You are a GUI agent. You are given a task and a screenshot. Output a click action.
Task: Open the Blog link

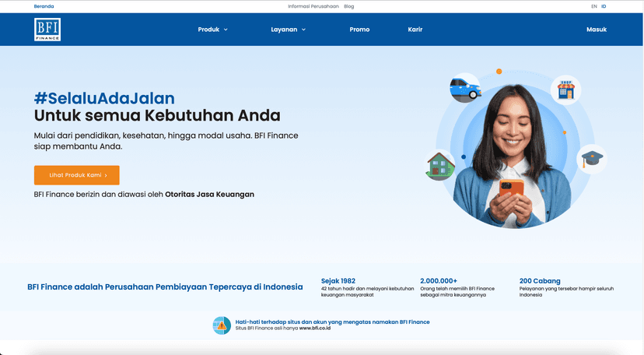(348, 6)
